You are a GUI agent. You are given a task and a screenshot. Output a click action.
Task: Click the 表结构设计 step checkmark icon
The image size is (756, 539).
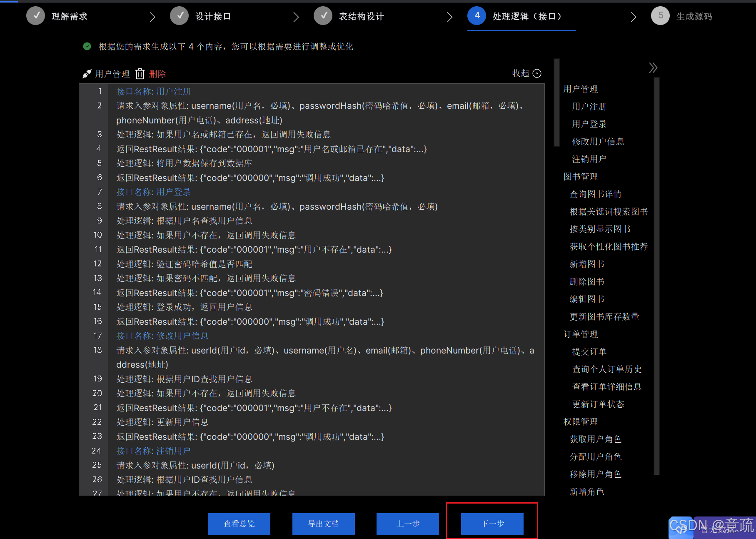pos(323,16)
